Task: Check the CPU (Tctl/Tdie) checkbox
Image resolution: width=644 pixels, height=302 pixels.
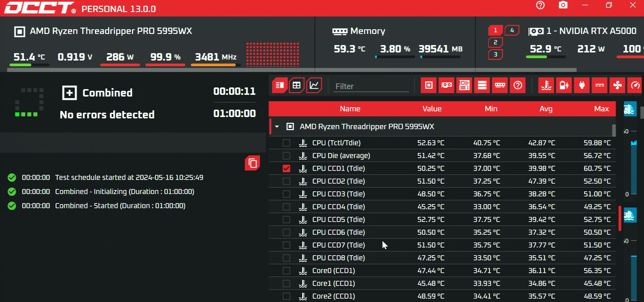Action: (286, 143)
